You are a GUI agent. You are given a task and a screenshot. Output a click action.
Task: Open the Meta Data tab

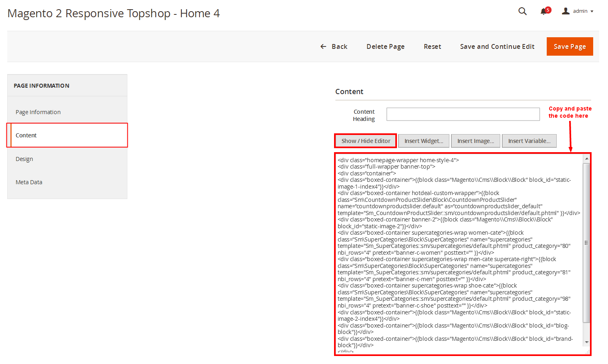click(29, 182)
